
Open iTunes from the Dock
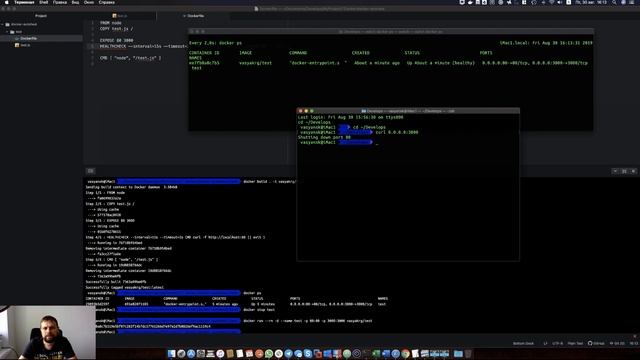click(x=220, y=353)
